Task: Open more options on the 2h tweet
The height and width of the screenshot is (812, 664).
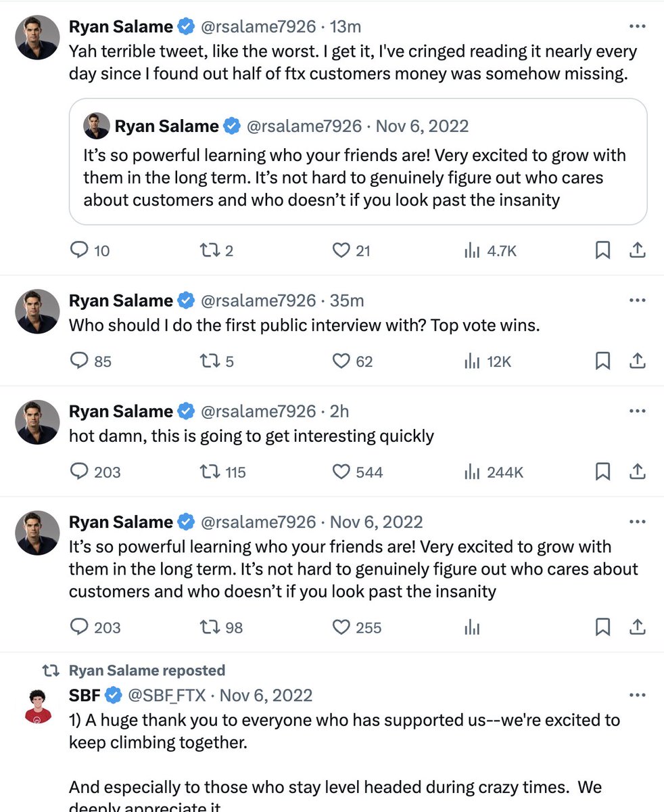Action: [x=637, y=411]
